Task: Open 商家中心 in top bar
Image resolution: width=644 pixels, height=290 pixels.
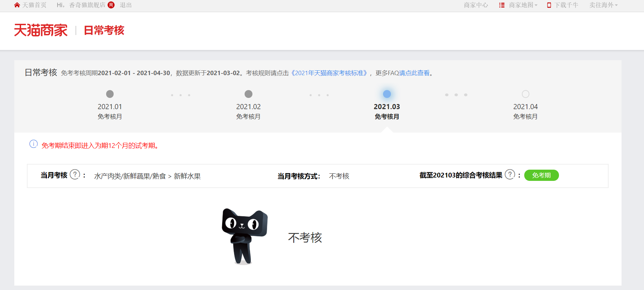Action: (x=476, y=5)
